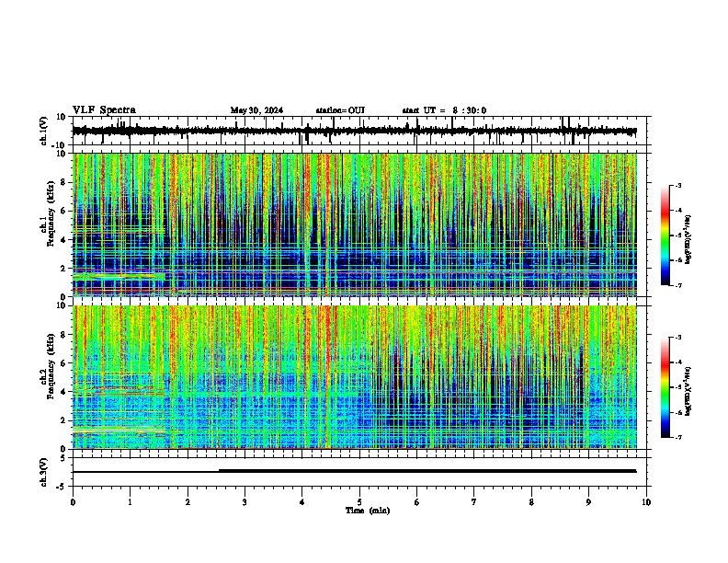Viewport: 728px width, 563px height.
Task: Click the "10" tick label on the Time axis
Action: (646, 502)
